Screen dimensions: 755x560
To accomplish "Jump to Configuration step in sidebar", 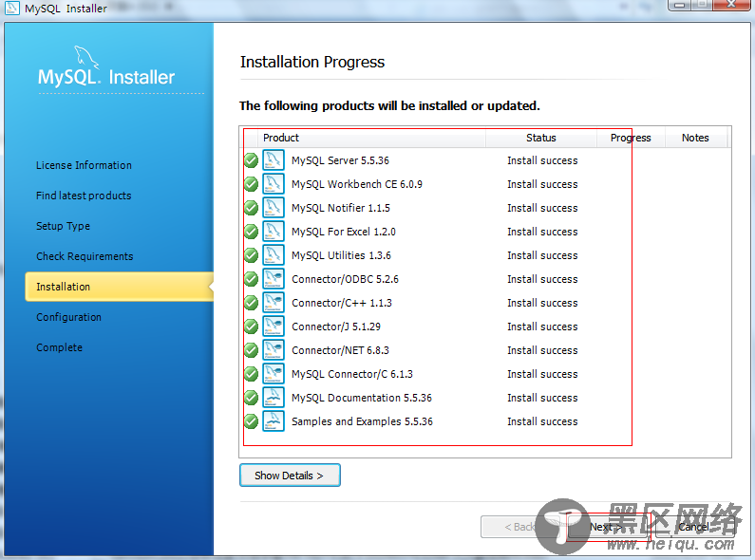I will point(69,317).
